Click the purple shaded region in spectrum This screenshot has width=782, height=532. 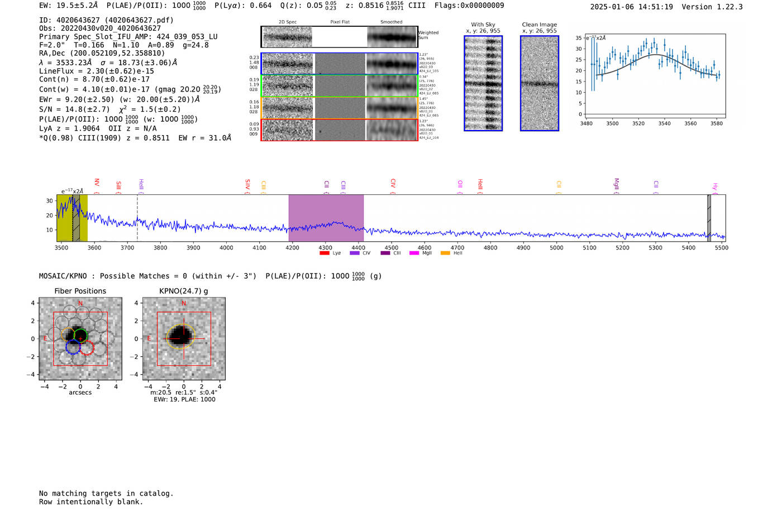point(326,218)
